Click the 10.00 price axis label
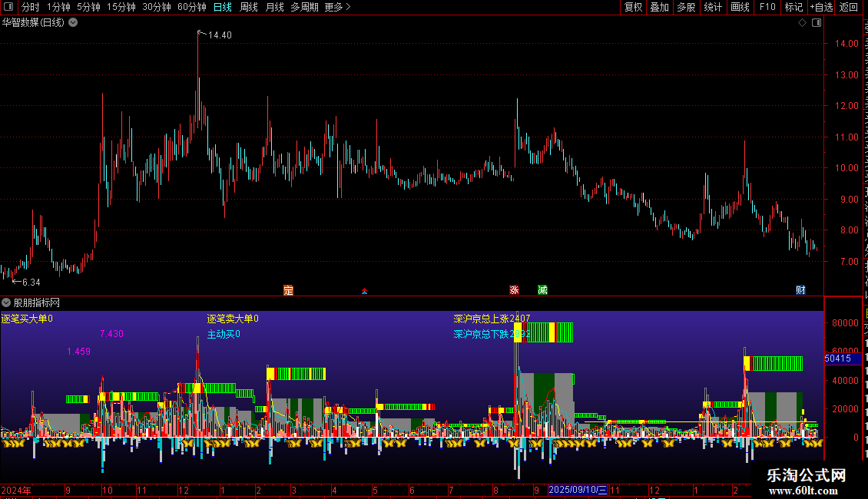The height and width of the screenshot is (499, 868). point(846,167)
